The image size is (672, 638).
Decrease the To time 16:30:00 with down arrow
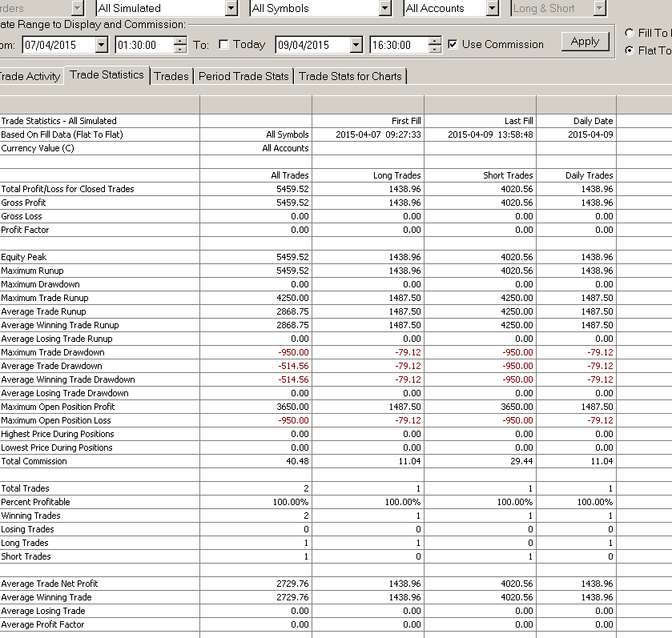coord(435,48)
